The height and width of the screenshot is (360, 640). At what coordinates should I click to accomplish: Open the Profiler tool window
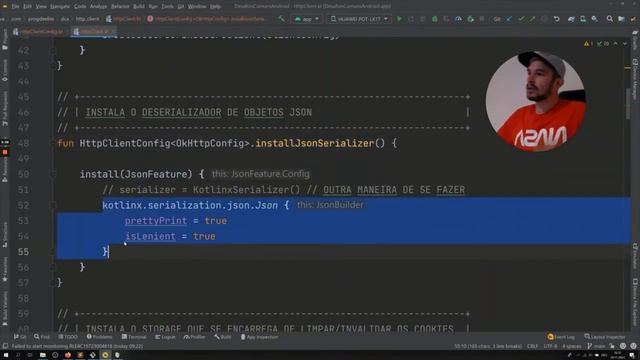[194, 337]
